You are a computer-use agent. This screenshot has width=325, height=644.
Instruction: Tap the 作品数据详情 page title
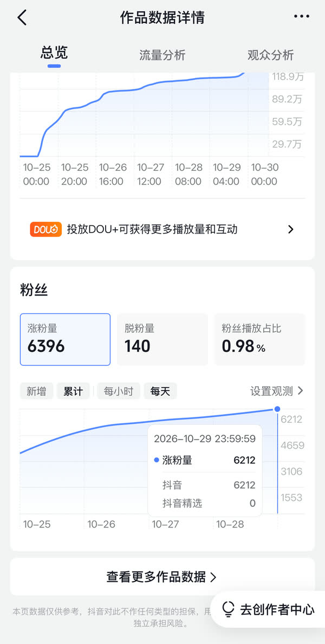point(162,17)
